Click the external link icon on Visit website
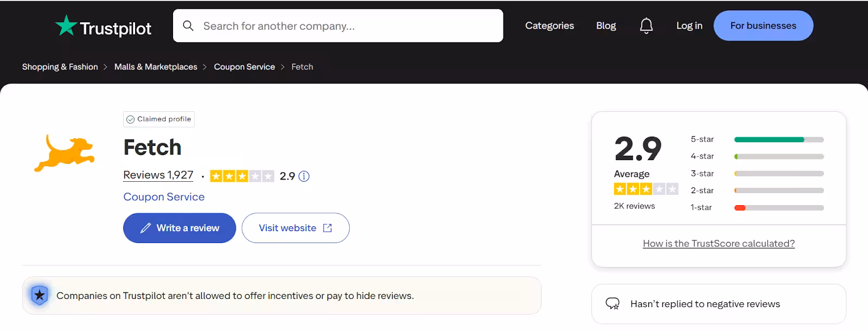The image size is (868, 331). tap(328, 228)
